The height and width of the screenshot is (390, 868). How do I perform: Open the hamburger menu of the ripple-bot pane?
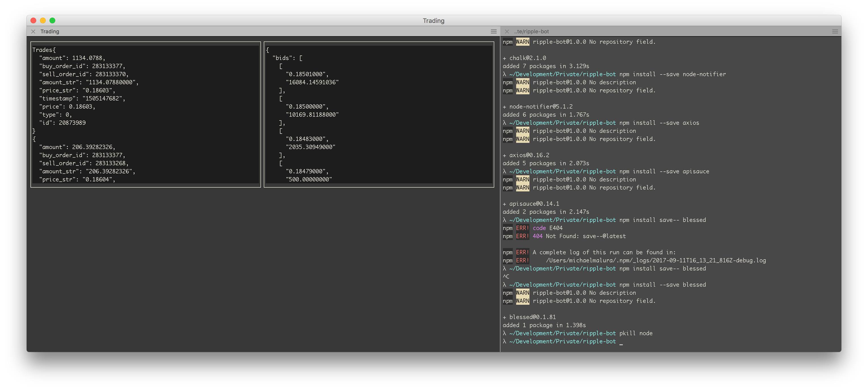(835, 31)
